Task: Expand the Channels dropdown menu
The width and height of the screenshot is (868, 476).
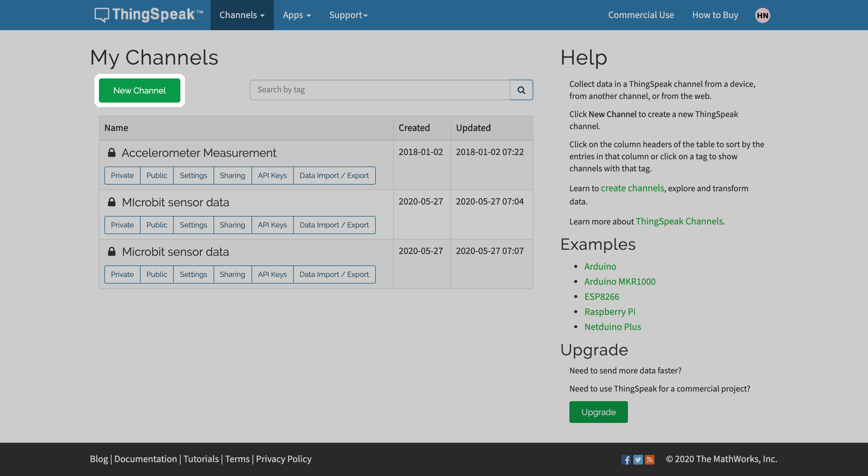Action: tap(242, 15)
